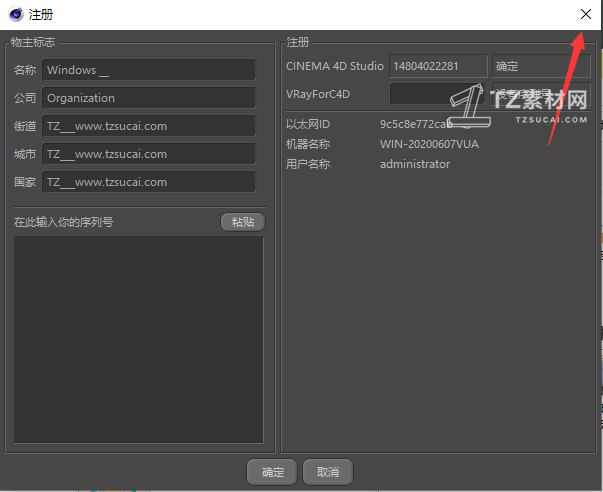Select machine name WIN-20200607VUA
The height and width of the screenshot is (492, 603).
429,144
